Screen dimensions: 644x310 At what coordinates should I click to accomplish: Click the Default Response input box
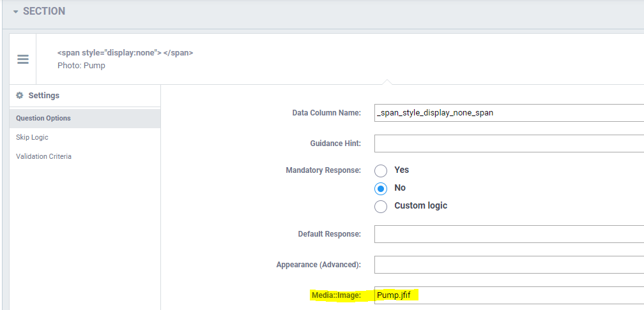click(x=509, y=234)
